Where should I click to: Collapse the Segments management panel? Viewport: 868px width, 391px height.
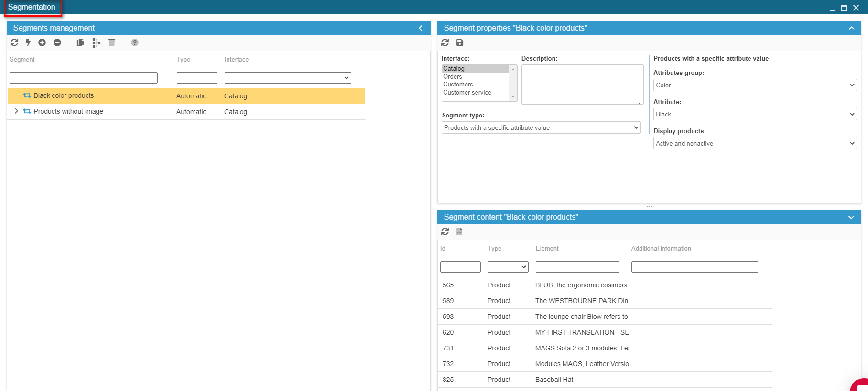click(x=421, y=28)
